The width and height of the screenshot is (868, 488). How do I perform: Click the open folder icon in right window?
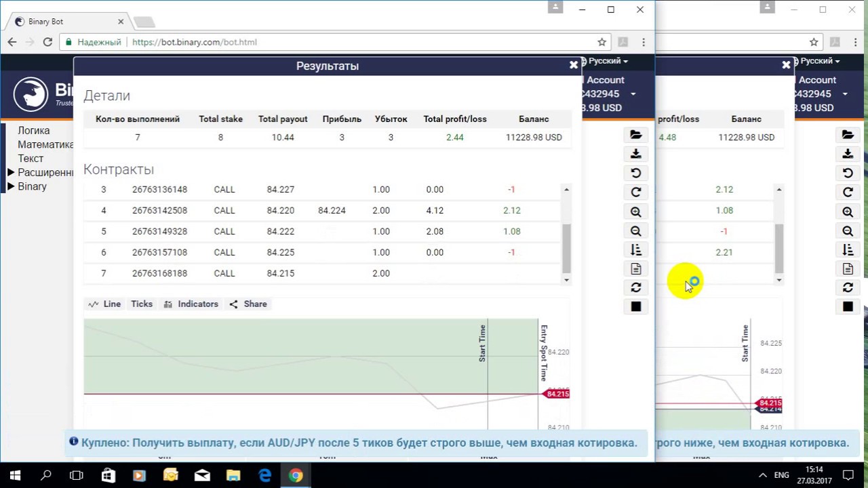tap(848, 135)
